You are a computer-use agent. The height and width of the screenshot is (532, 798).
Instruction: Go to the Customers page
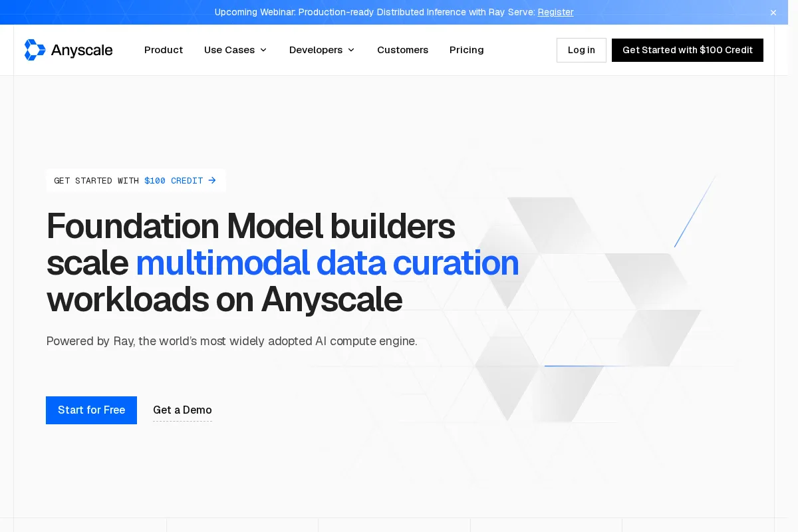coord(402,50)
